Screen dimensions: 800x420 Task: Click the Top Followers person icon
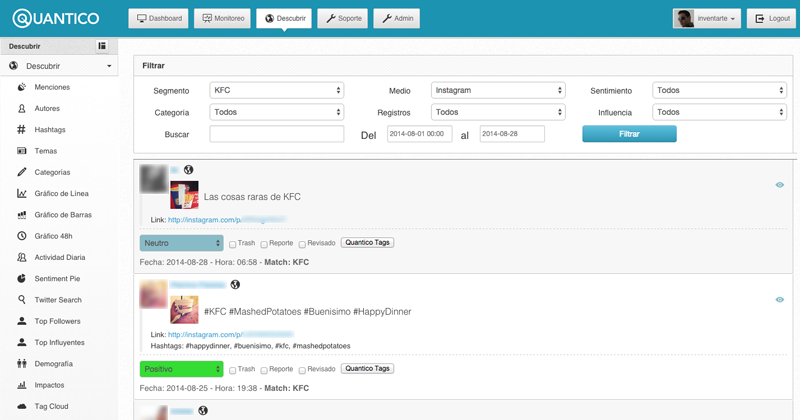21,321
